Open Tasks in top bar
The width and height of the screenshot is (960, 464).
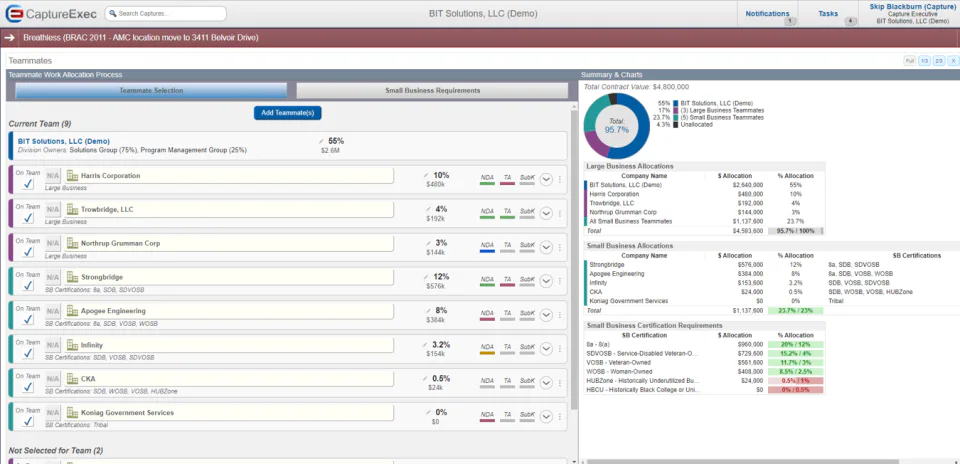point(828,13)
